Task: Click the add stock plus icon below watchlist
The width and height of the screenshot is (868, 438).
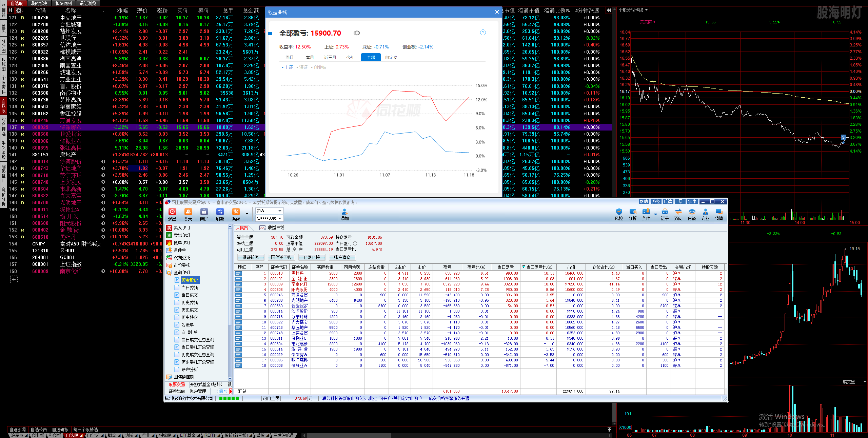Action: point(14,279)
